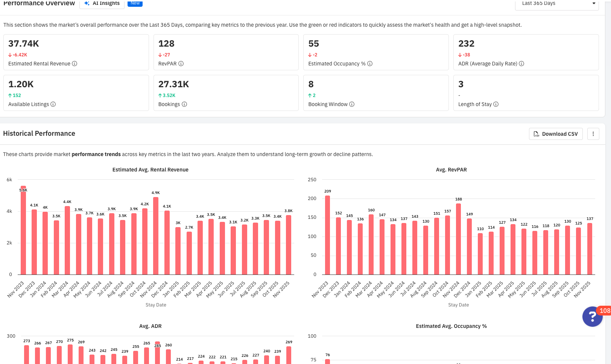This screenshot has height=364, width=611.
Task: Open the three-dot Historical Performance menu
Action: (593, 134)
